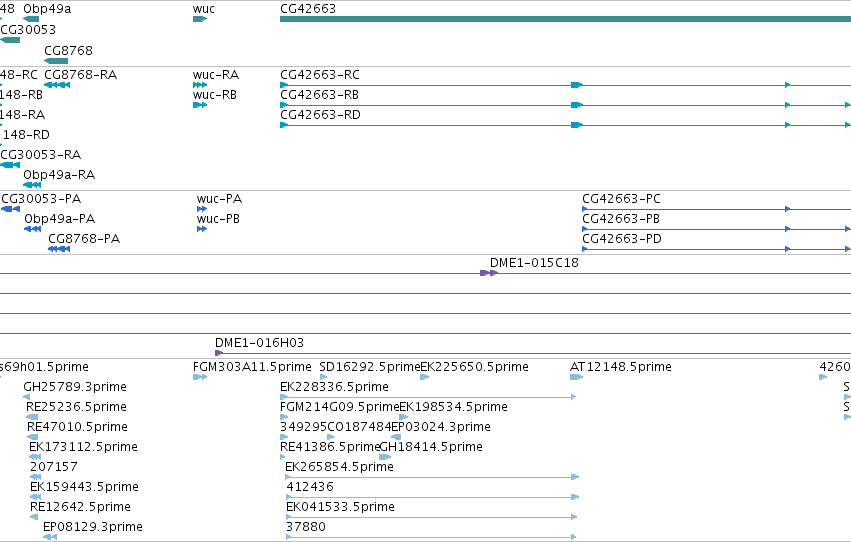This screenshot has width=851, height=542.
Task: Click the 37880 EST label
Action: [306, 527]
